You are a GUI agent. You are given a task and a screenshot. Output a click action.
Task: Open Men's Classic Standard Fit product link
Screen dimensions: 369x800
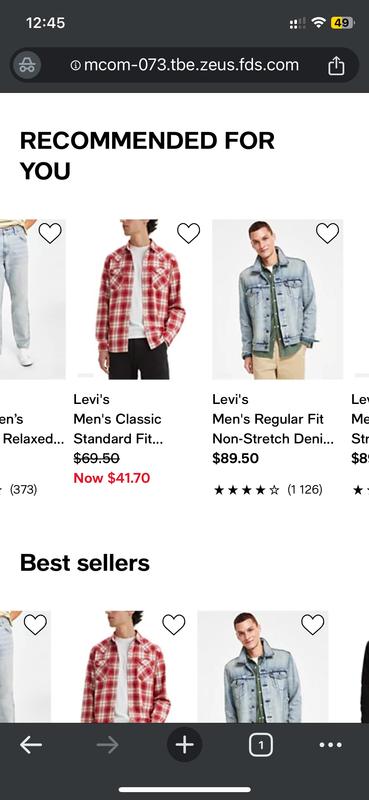pyautogui.click(x=118, y=429)
